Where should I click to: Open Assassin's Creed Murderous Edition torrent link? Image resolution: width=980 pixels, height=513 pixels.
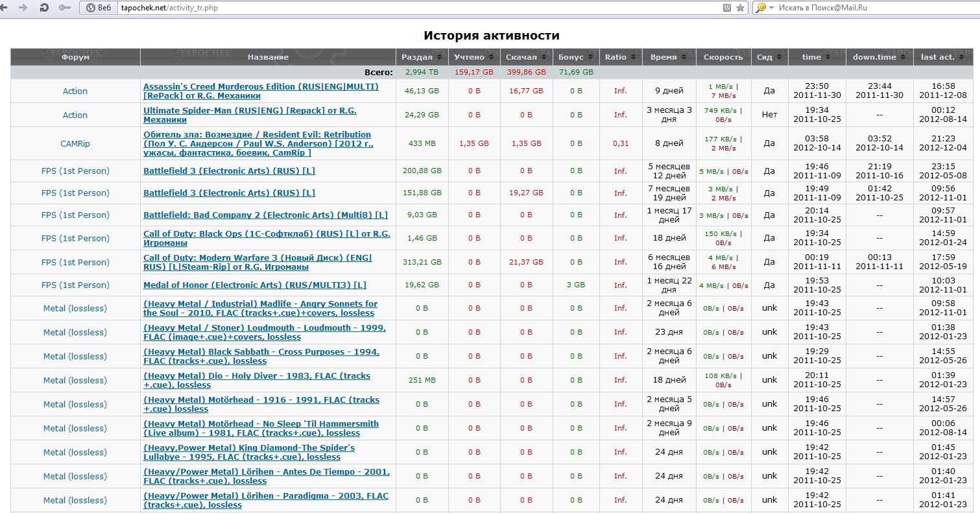[x=261, y=87]
